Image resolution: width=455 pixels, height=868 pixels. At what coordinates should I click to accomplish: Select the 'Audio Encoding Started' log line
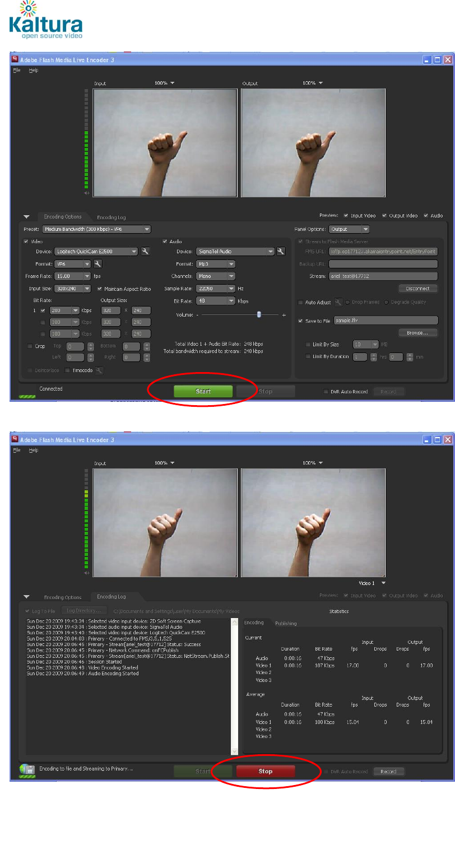tap(82, 674)
